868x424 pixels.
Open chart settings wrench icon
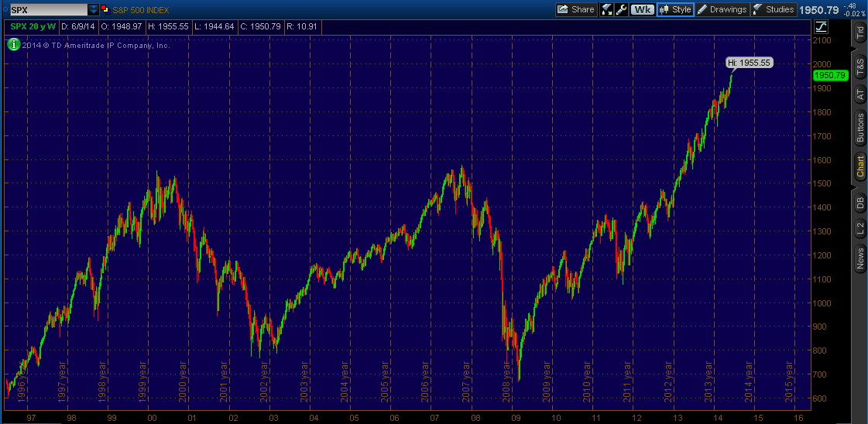coord(621,9)
